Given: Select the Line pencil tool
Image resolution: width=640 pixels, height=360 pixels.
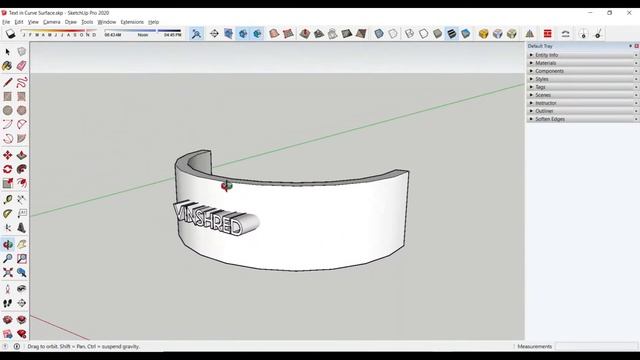Looking at the screenshot, I should click(x=7, y=82).
